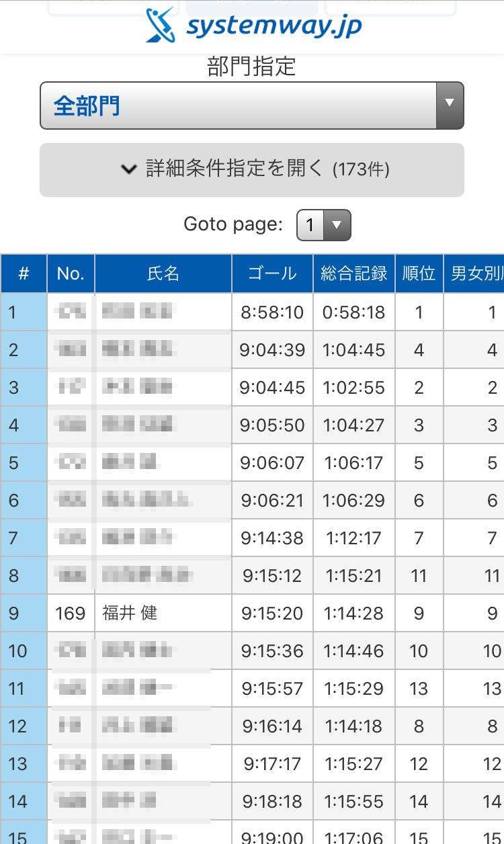Click the 総合記録 column header
The height and width of the screenshot is (844, 504).
[x=354, y=273]
